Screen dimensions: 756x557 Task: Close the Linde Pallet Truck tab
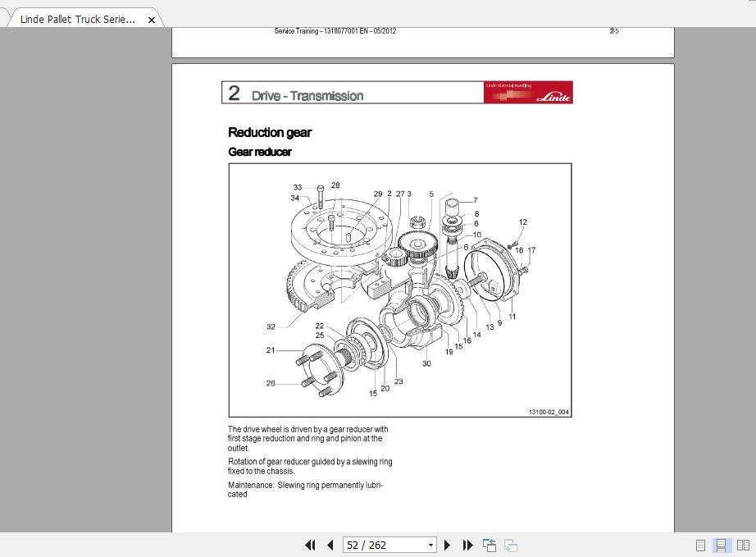tap(152, 20)
